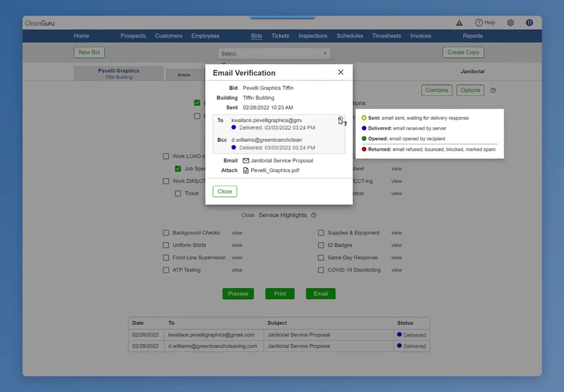This screenshot has width=564, height=392.
Task: Click blue Delivered dot under To recipient
Action: 234,128
